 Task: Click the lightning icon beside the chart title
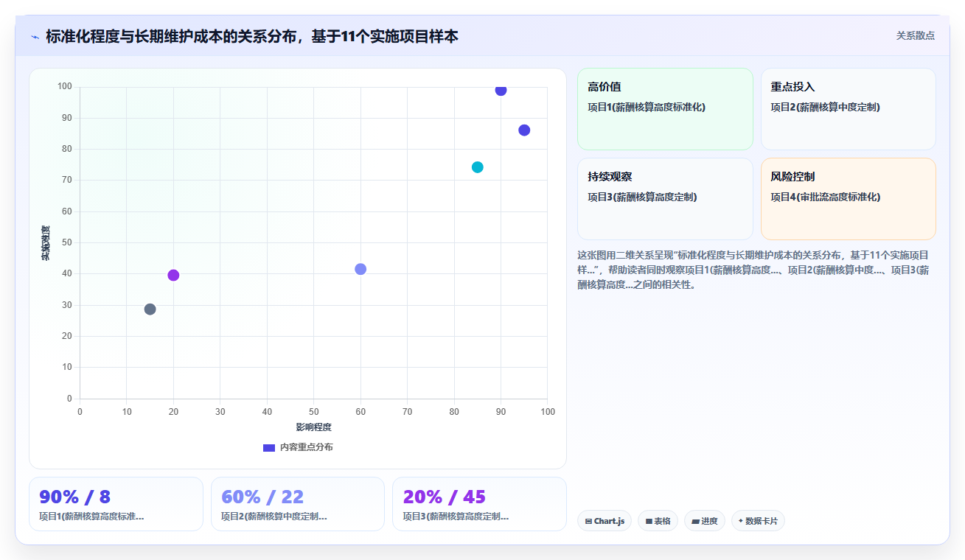[35, 37]
